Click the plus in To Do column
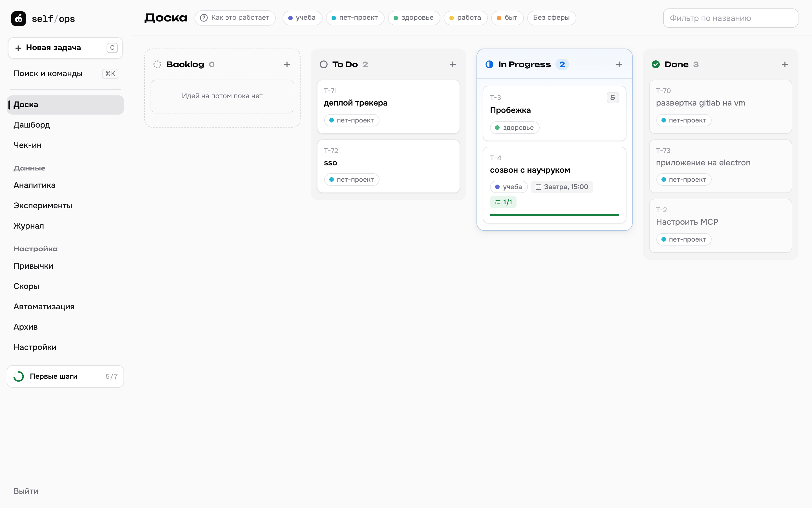The height and width of the screenshot is (508, 812). click(453, 64)
